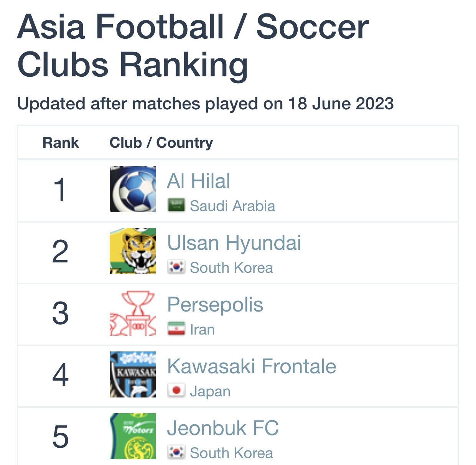This screenshot has height=465, width=476.
Task: Click the Japan flag icon
Action: click(x=176, y=391)
